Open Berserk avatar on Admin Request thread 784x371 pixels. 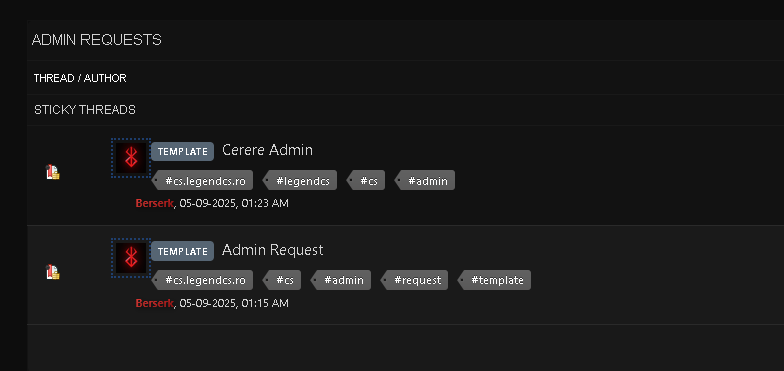[131, 258]
